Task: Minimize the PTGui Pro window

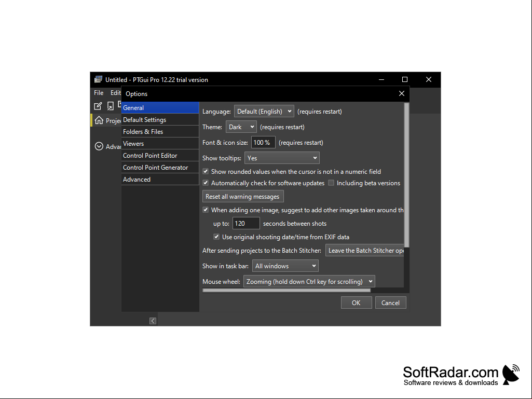Action: 381,79
